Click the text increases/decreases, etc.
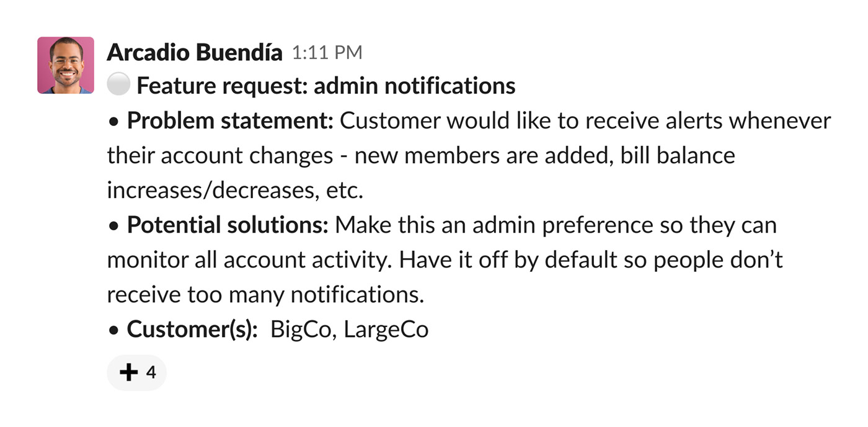 pos(235,190)
